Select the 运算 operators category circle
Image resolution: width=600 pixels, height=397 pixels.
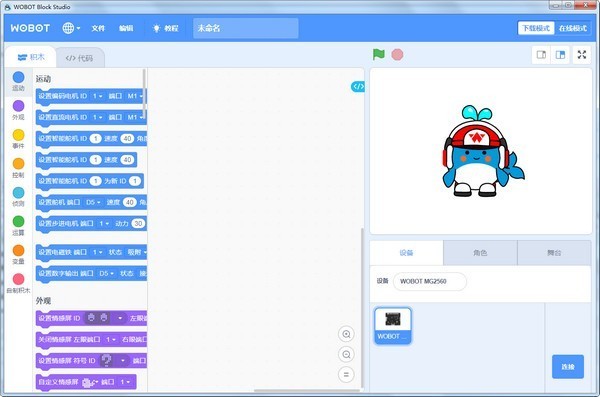[x=18, y=221]
